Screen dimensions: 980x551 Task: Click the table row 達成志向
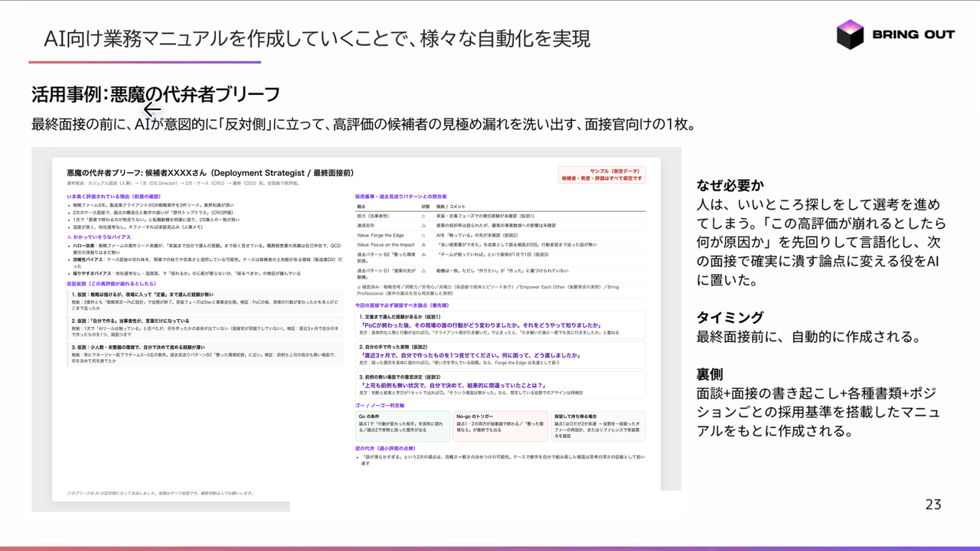pyautogui.click(x=501, y=224)
